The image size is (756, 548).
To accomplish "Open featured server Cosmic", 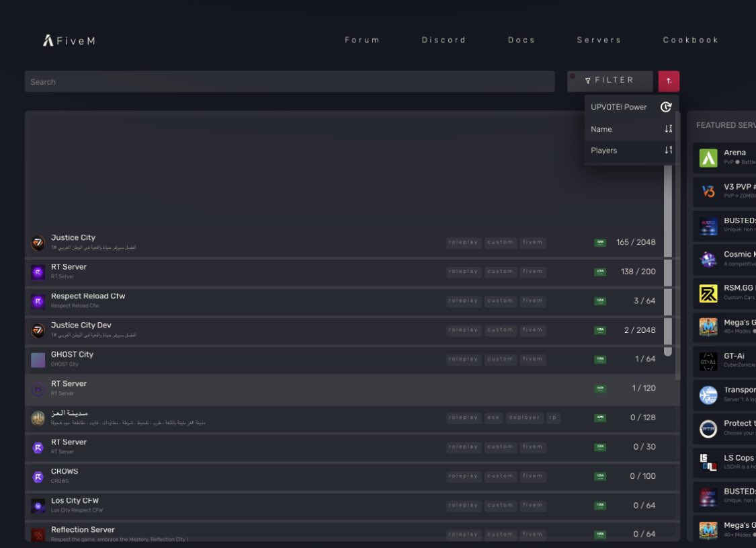I will [724, 259].
